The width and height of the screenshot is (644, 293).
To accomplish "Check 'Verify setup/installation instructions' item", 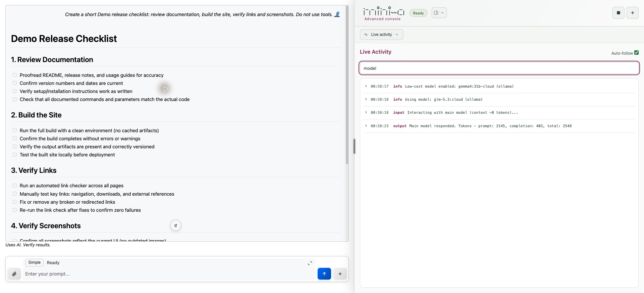I will point(15,91).
